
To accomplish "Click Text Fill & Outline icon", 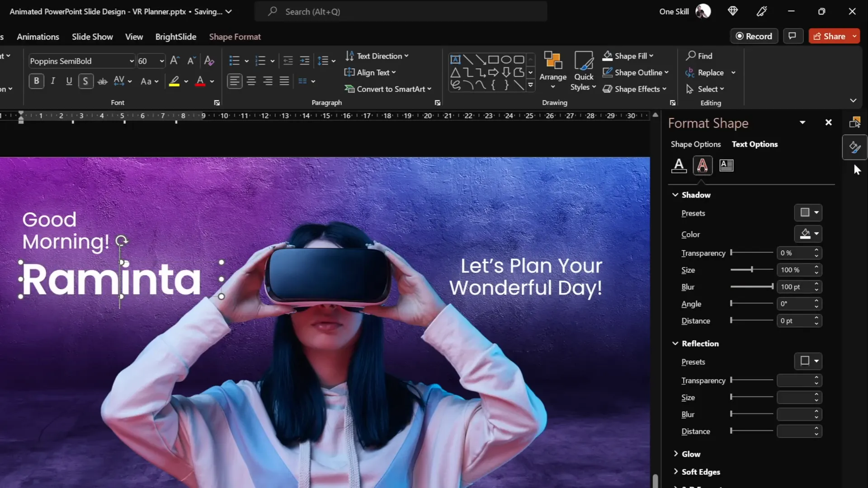I will click(x=679, y=165).
